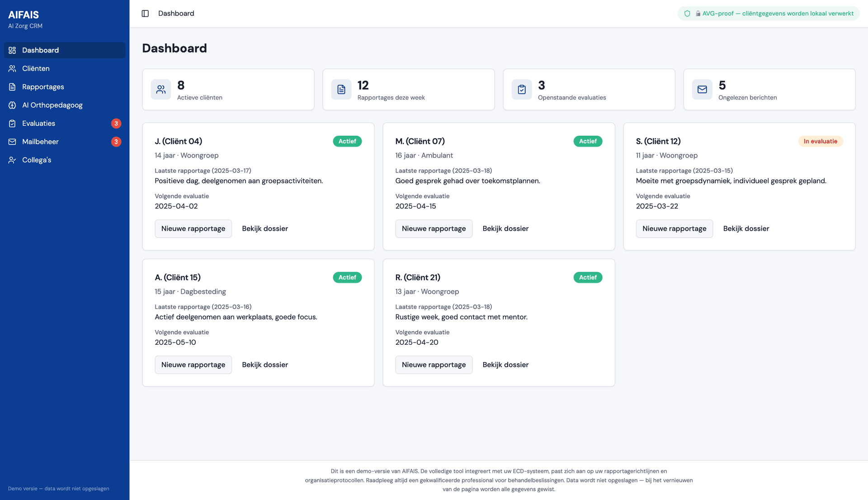Select the Cliënten sidebar icon

click(x=12, y=68)
